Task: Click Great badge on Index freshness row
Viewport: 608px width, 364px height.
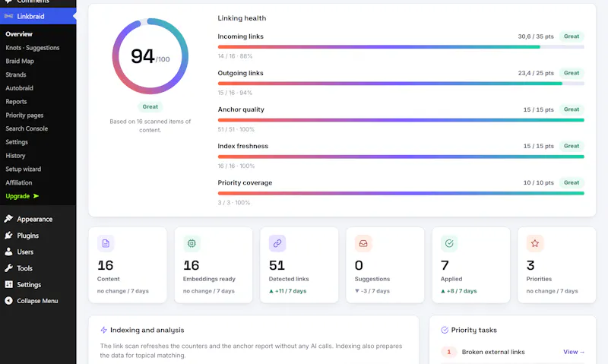Action: (x=572, y=146)
